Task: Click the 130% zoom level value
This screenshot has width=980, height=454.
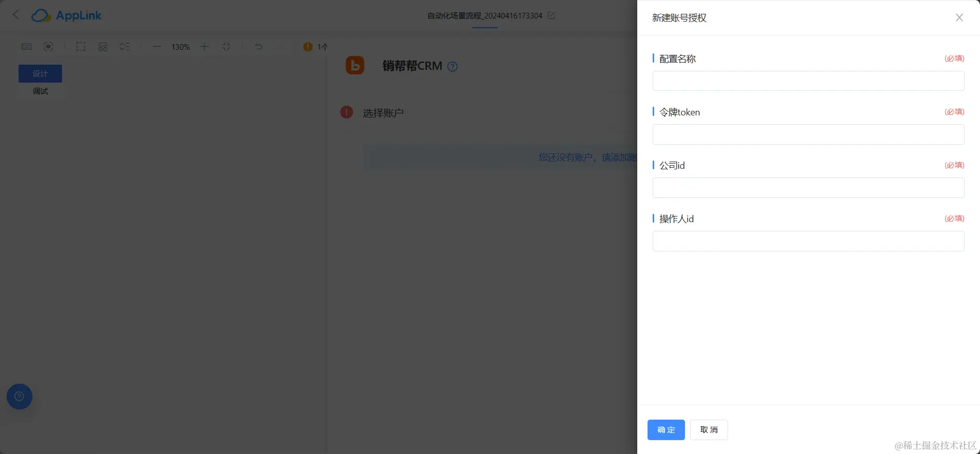Action: point(181,47)
